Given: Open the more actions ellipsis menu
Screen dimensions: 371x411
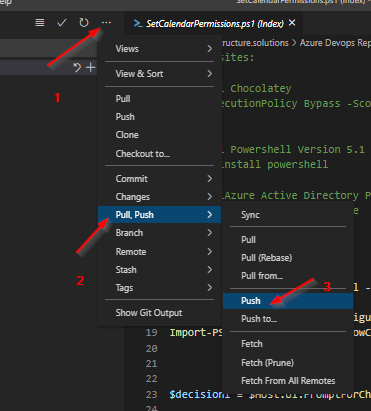Looking at the screenshot, I should coord(106,23).
